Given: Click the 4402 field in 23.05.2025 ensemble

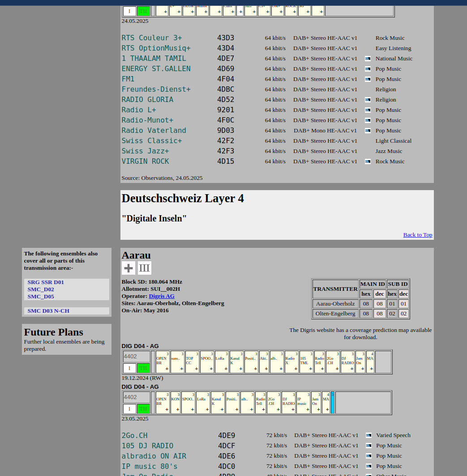Looking at the screenshot, I should point(137,397).
